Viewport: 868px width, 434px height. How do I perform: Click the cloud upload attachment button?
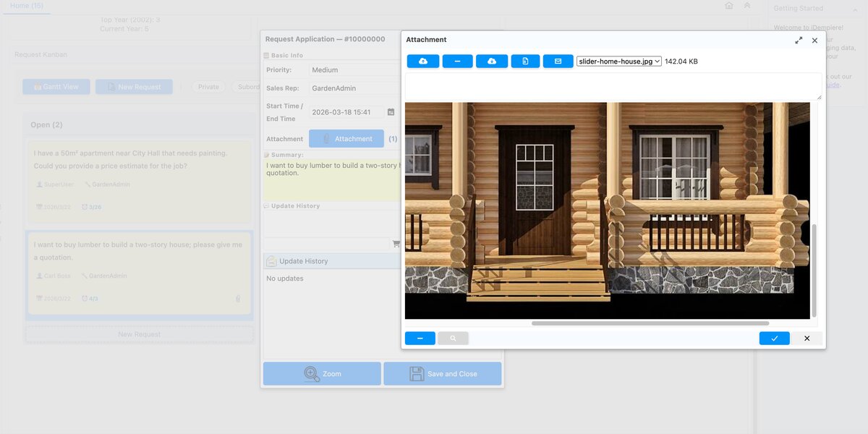pyautogui.click(x=423, y=61)
